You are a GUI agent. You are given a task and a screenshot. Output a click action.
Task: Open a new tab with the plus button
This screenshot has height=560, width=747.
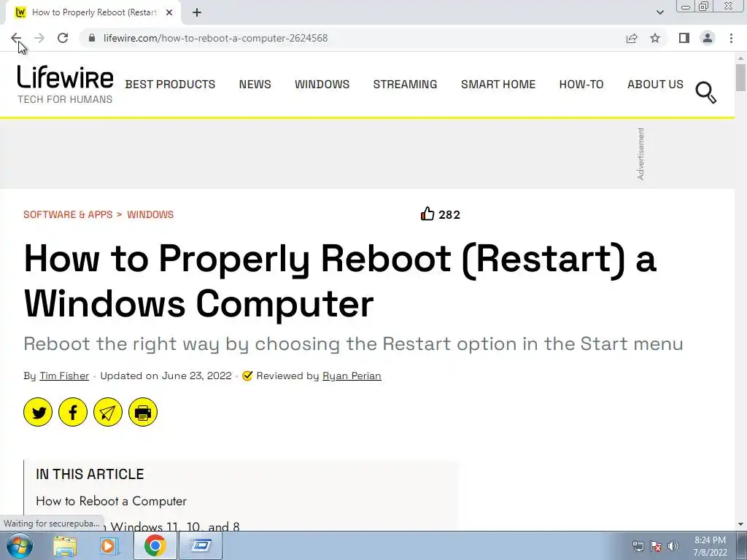[x=197, y=12]
